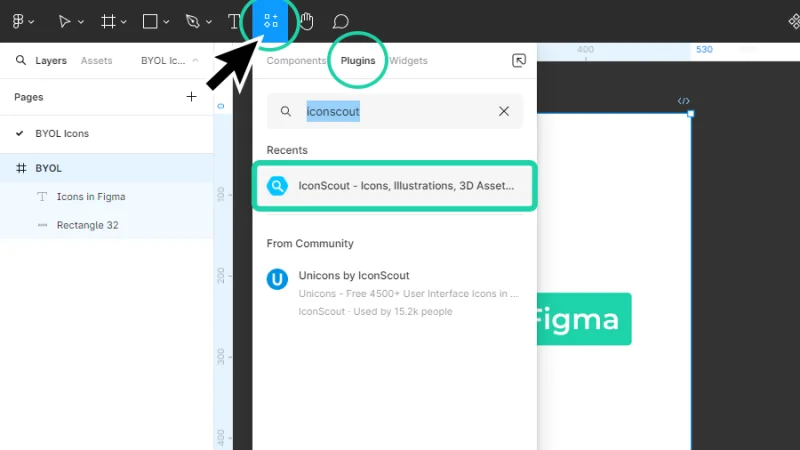Image resolution: width=800 pixels, height=450 pixels.
Task: Select the BYOL Icons page
Action: pyautogui.click(x=107, y=134)
